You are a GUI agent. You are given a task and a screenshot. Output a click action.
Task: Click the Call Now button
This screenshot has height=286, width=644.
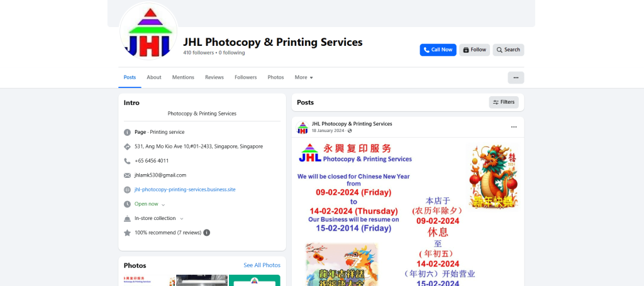pos(438,50)
